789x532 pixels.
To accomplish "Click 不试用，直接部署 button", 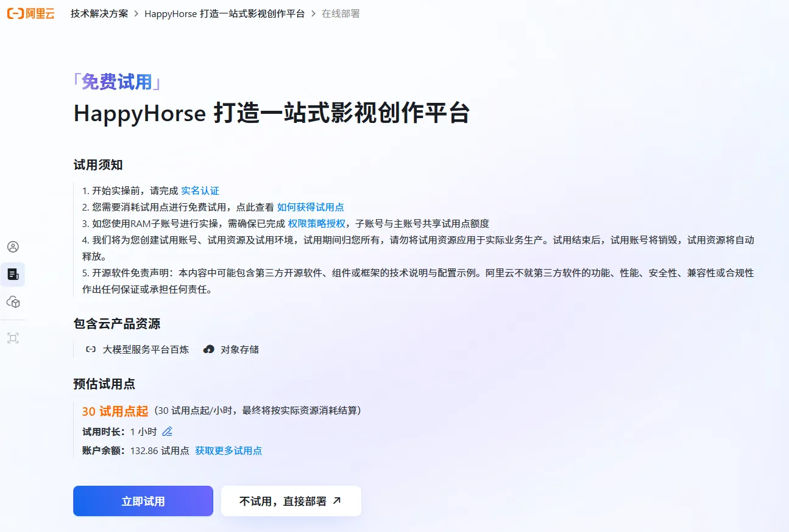I will (x=291, y=501).
